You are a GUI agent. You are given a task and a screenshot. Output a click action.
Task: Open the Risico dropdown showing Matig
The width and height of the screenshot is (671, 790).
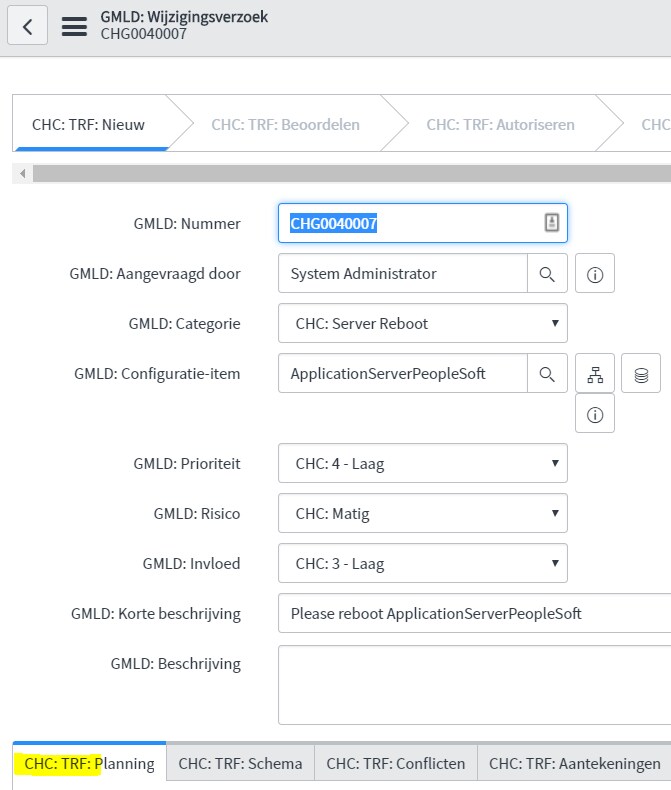coord(423,513)
